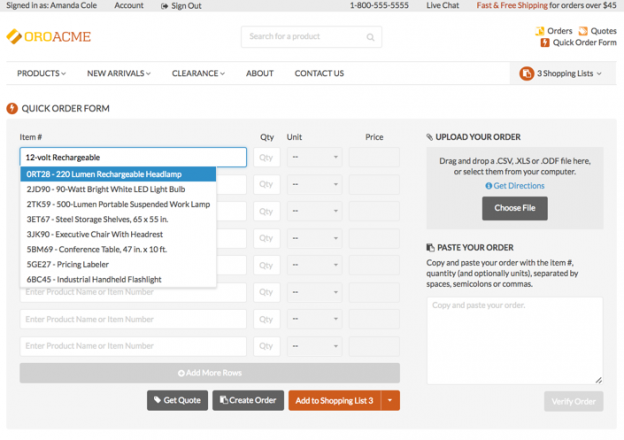Click the Create Order button
624x440 pixels.
point(248,400)
